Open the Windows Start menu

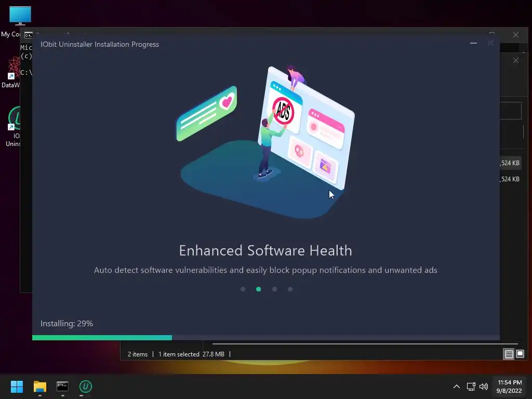17,387
